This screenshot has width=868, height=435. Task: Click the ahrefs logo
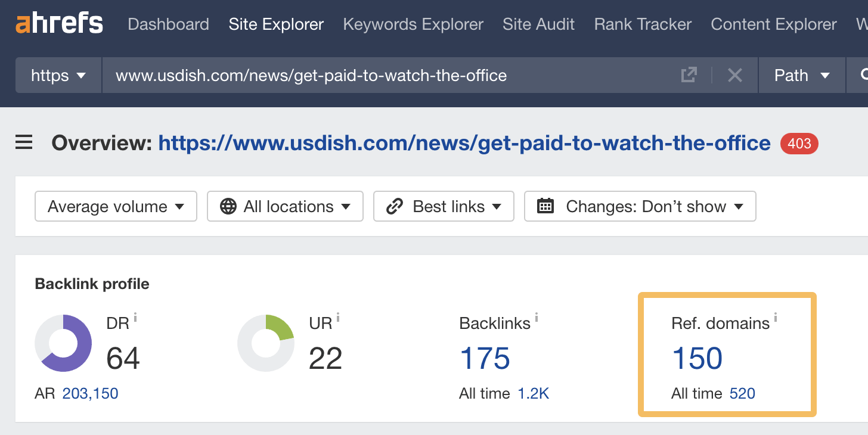[58, 23]
